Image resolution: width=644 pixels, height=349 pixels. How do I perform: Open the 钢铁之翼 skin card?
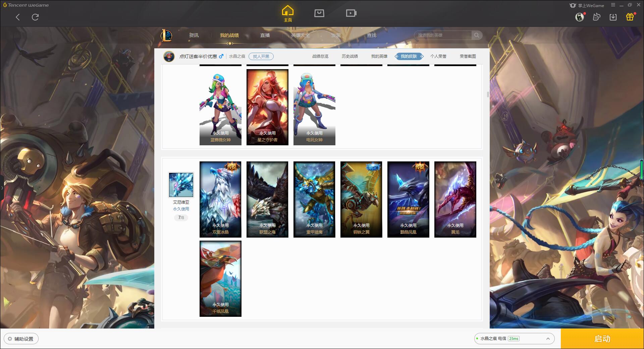(x=361, y=200)
